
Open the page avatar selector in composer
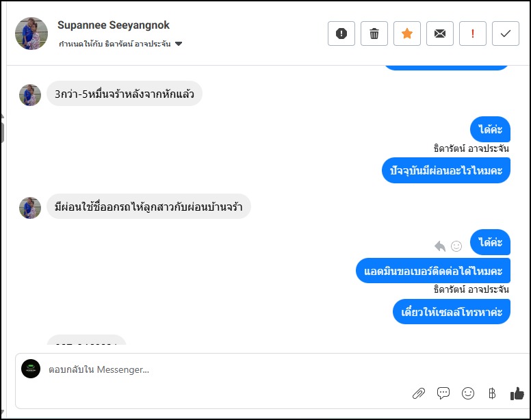(x=31, y=369)
